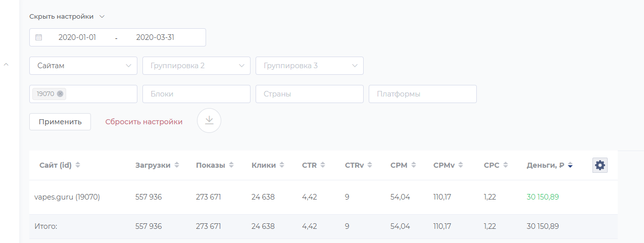Click the calendar icon in date field
Image resolution: width=644 pixels, height=243 pixels.
tap(39, 37)
